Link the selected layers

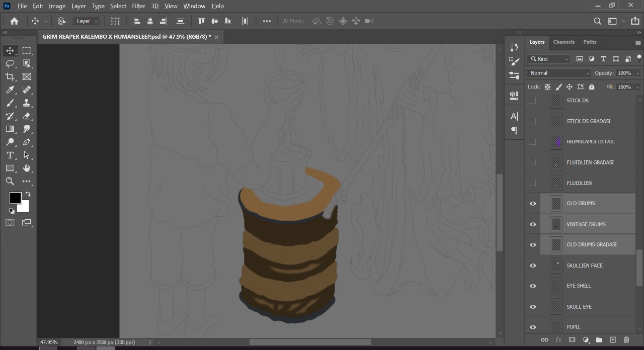[x=544, y=340]
